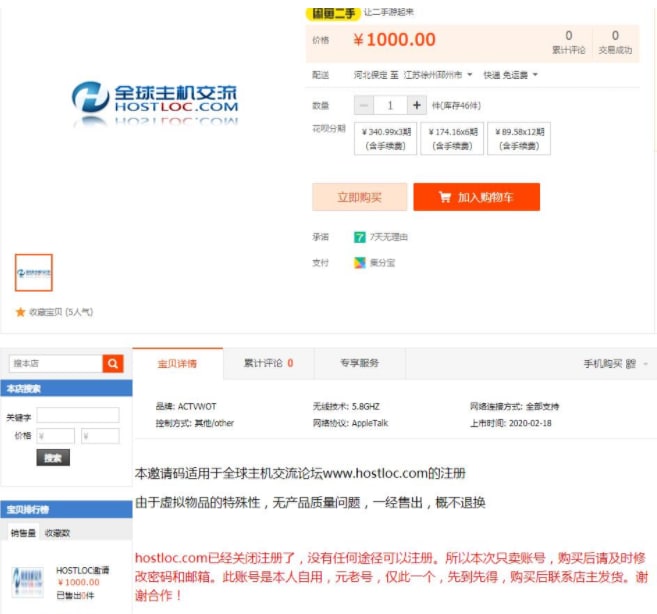Click the 7-day no-reason return icon
Screen dimensions: 657x614
click(360, 237)
